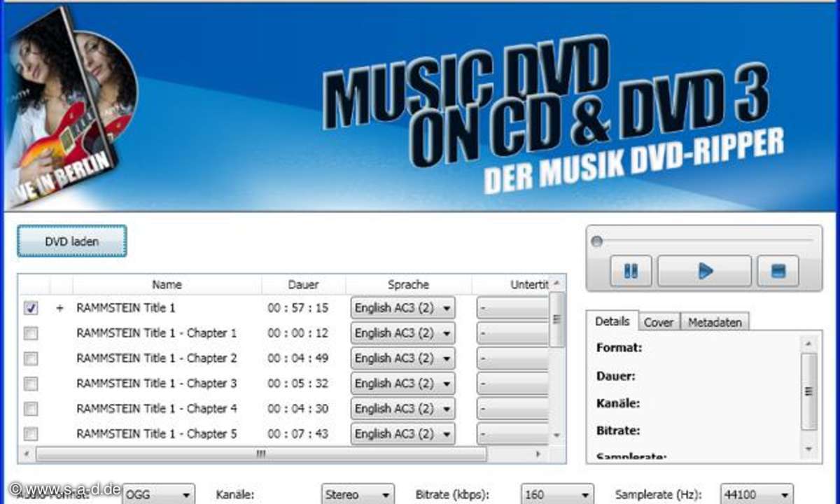This screenshot has height=504, width=840.
Task: Load a disc with DVD laden
Action: [72, 241]
